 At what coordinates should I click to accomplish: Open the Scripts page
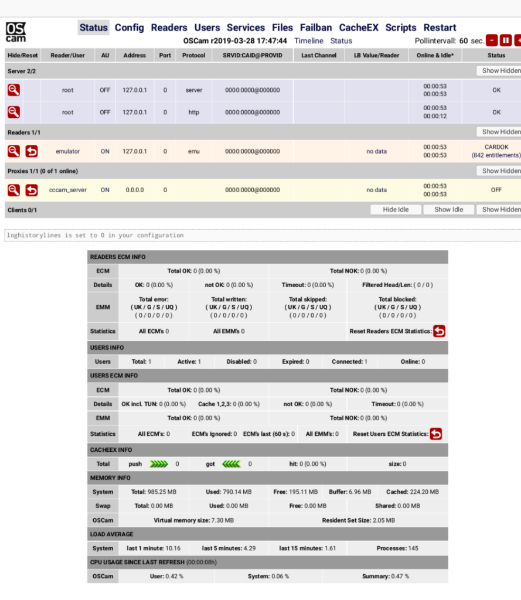tap(401, 28)
